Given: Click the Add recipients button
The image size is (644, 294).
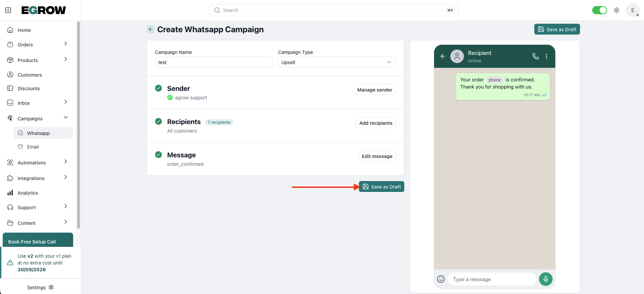Looking at the screenshot, I should point(375,123).
